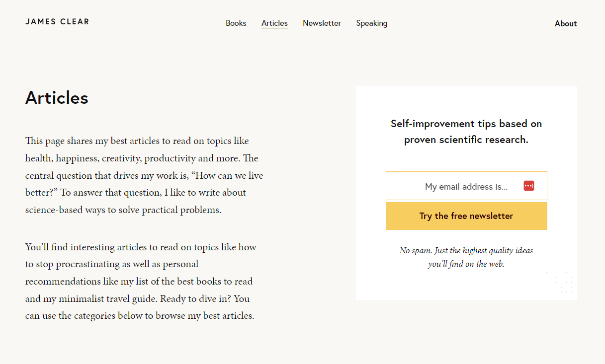Open the Books navigation item
The image size is (605, 364).
(x=236, y=23)
